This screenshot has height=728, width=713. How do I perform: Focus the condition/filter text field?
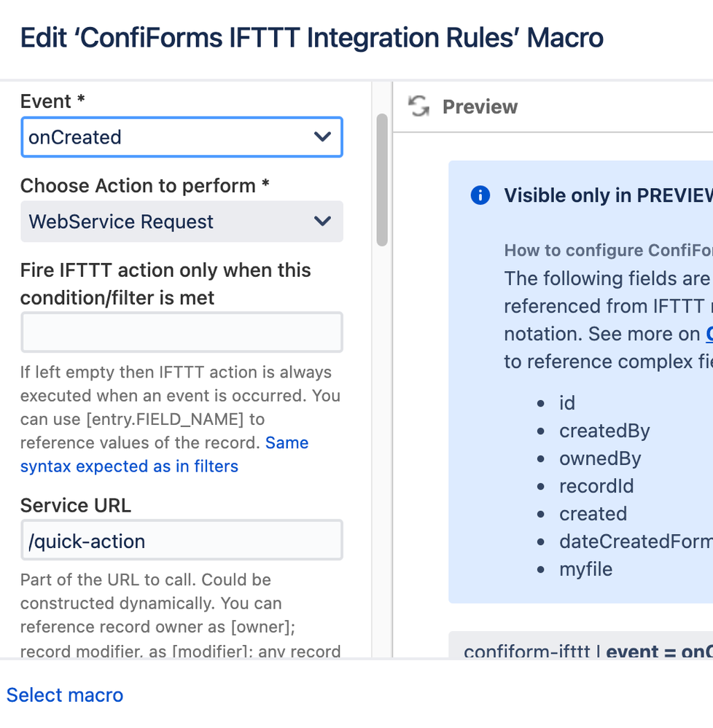182,332
